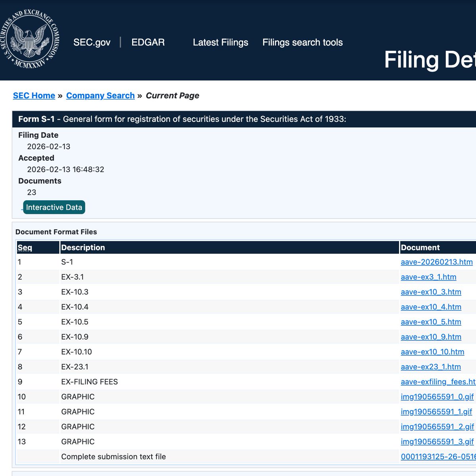Open the SEC.gov header link
This screenshot has width=476, height=476.
[x=92, y=42]
